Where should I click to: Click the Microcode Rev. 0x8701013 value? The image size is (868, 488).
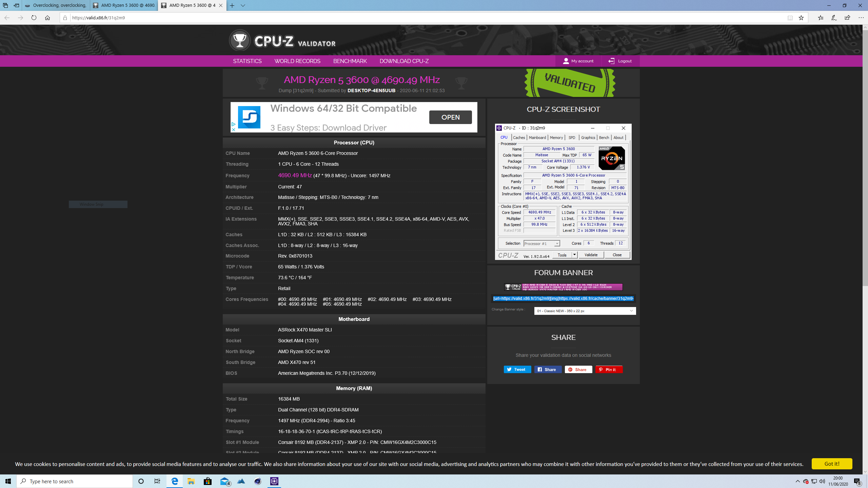pos(295,256)
